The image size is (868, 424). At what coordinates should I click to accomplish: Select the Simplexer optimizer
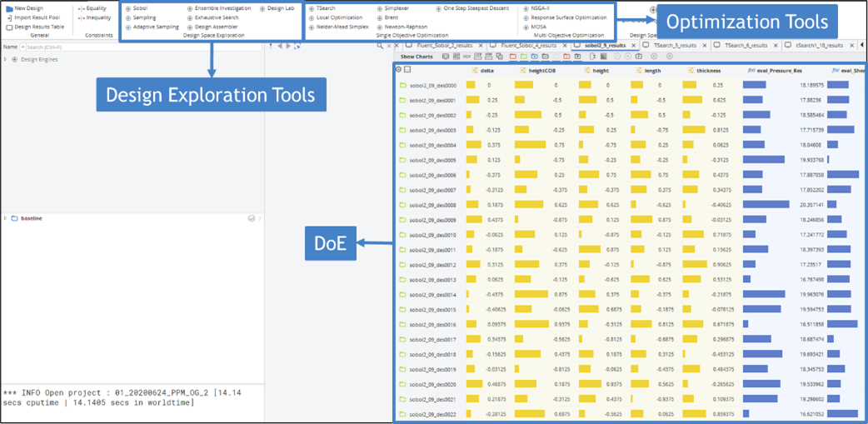click(x=393, y=9)
